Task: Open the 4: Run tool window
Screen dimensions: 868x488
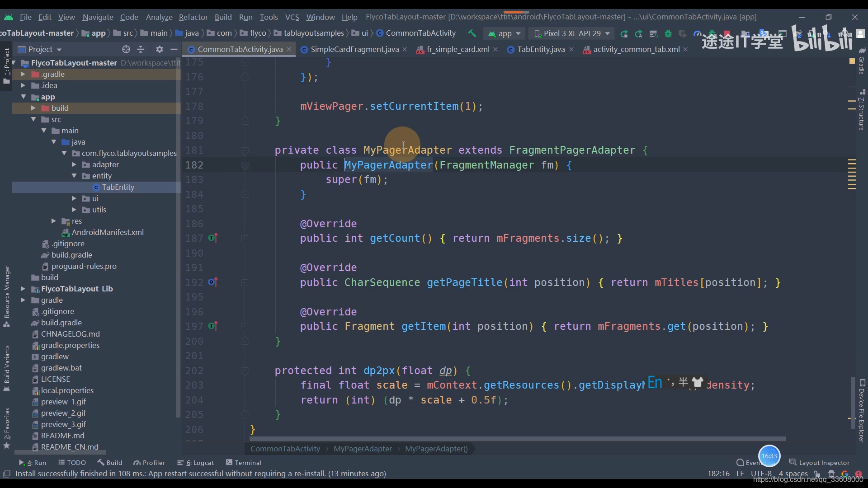Action: pyautogui.click(x=33, y=463)
